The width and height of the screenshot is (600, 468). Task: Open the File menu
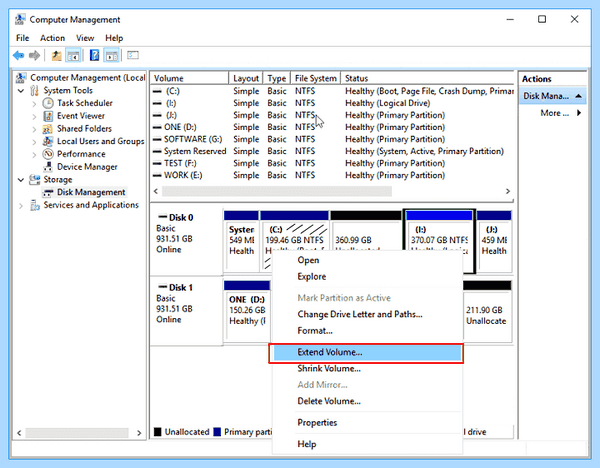pos(23,38)
